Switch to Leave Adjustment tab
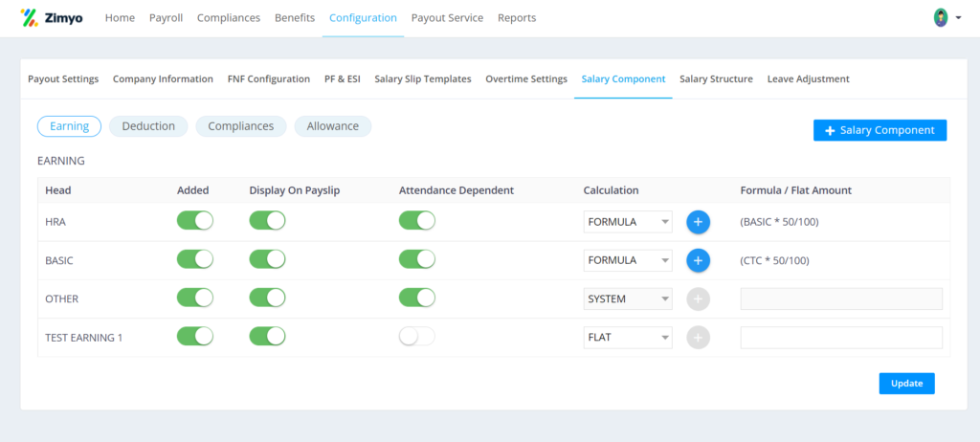The image size is (980, 442). [x=808, y=79]
